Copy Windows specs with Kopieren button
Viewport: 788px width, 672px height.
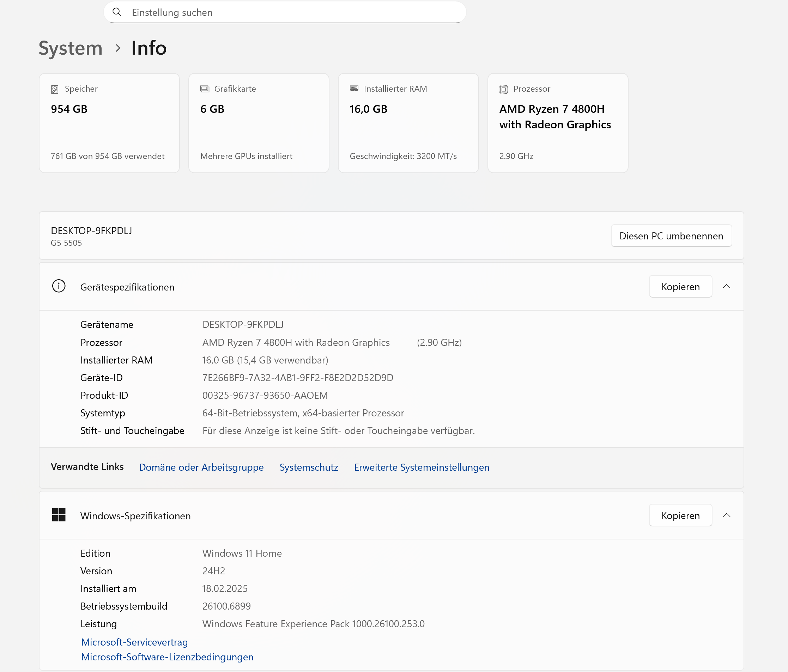pos(680,515)
